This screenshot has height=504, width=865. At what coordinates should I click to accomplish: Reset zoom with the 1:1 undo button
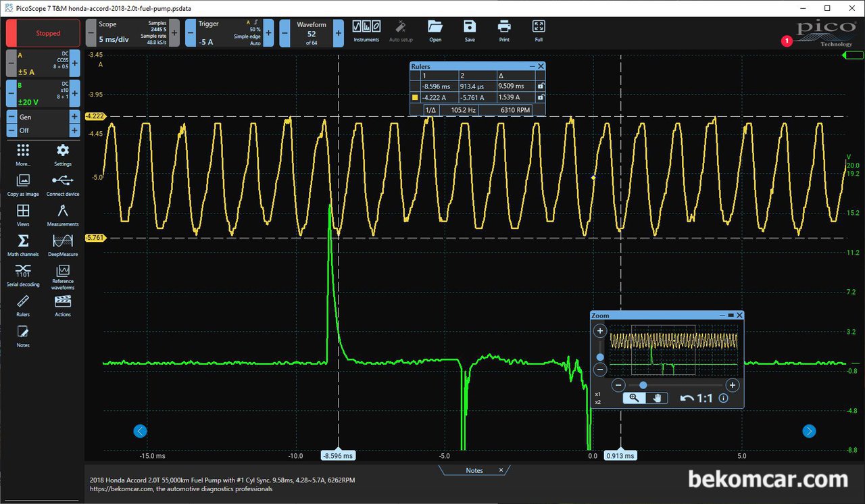click(x=696, y=399)
